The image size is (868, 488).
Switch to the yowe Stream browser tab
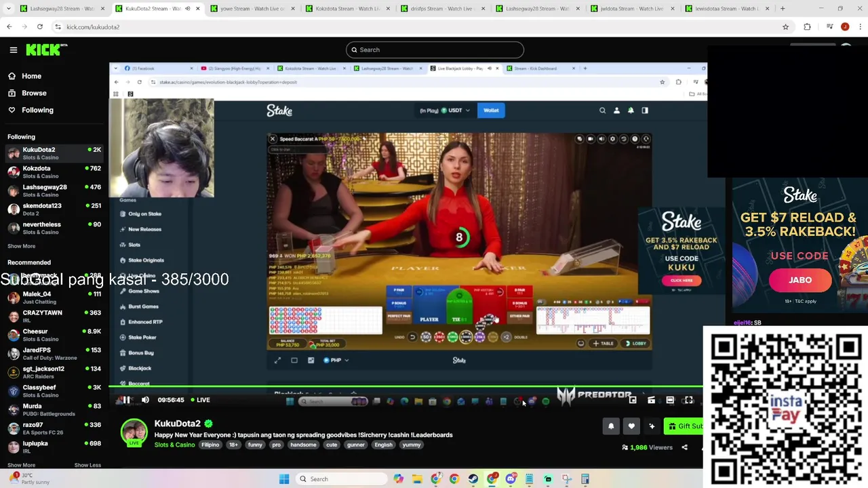(x=251, y=8)
